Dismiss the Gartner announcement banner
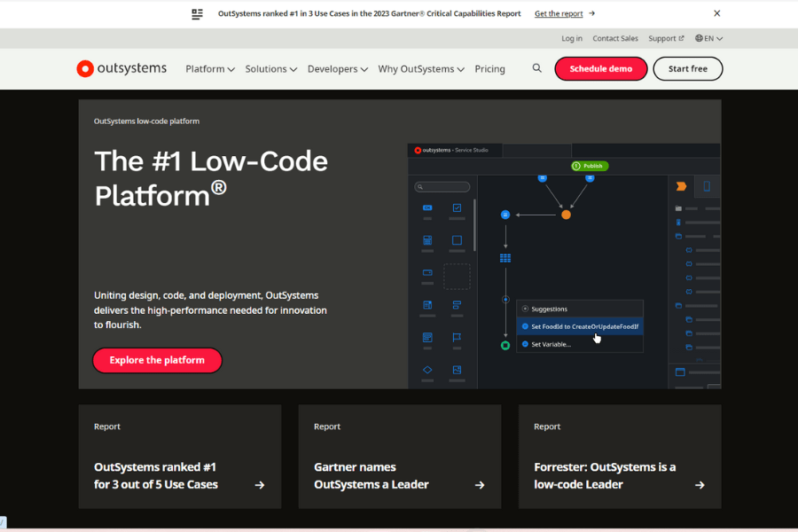Viewport: 798px width, 532px height. tap(716, 13)
